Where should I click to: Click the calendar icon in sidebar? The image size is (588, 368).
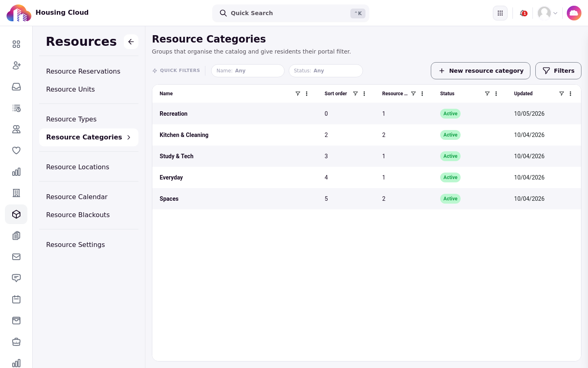[16, 299]
